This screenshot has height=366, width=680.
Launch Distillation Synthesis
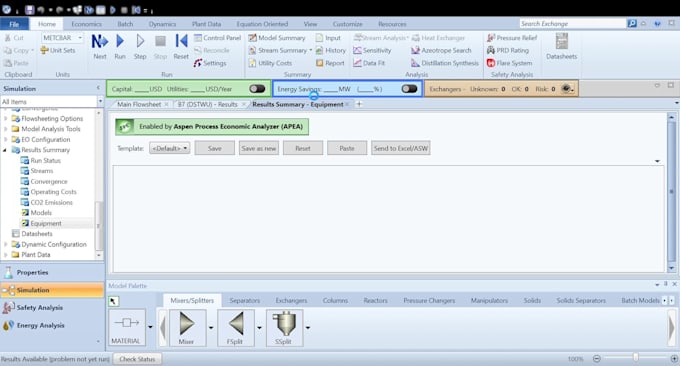(x=445, y=63)
